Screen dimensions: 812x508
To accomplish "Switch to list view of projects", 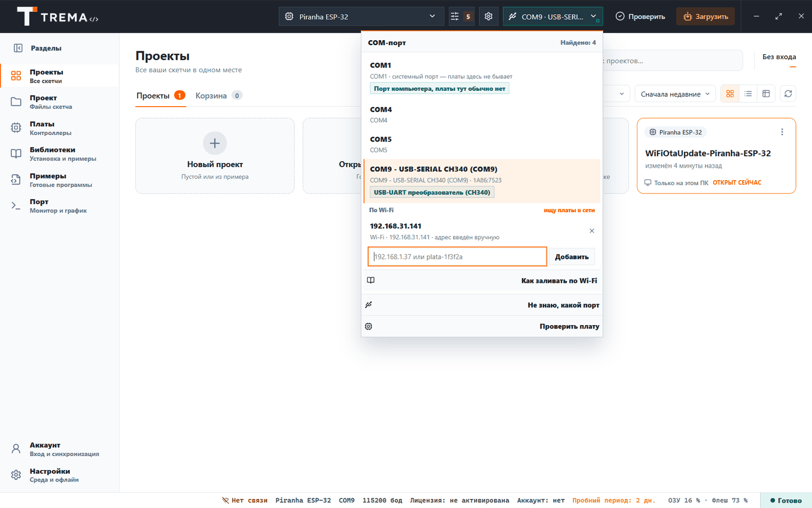I will (748, 94).
